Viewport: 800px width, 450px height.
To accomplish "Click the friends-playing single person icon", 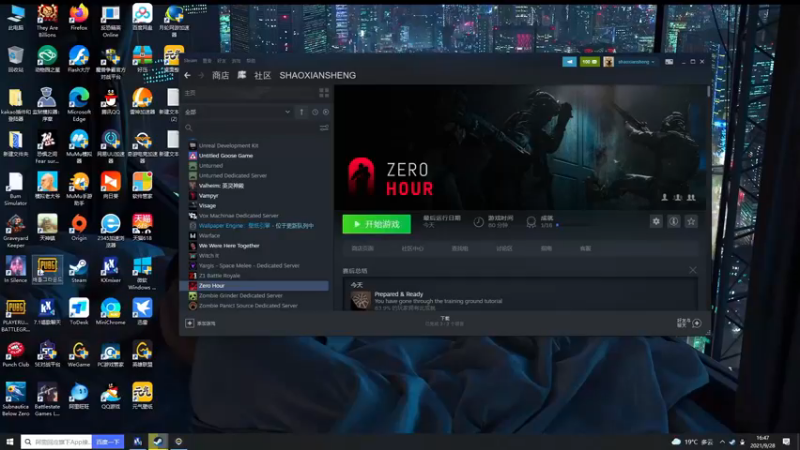I will click(x=664, y=197).
